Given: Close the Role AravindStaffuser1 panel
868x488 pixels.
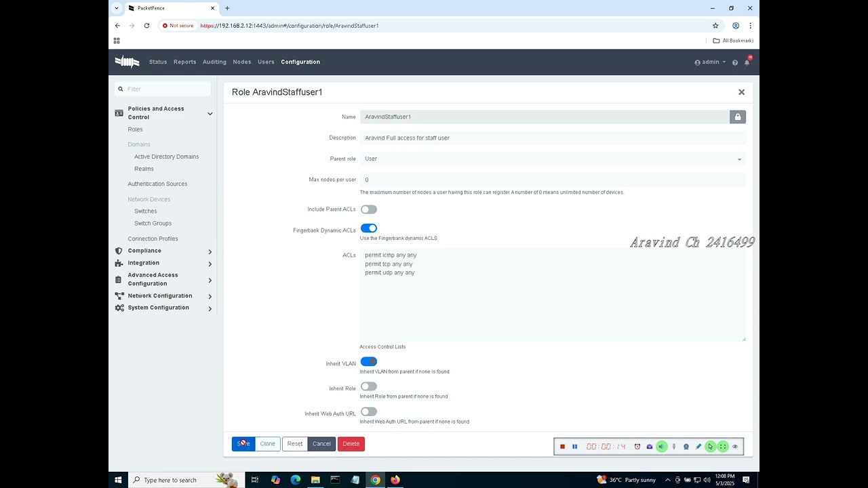Looking at the screenshot, I should click(741, 92).
